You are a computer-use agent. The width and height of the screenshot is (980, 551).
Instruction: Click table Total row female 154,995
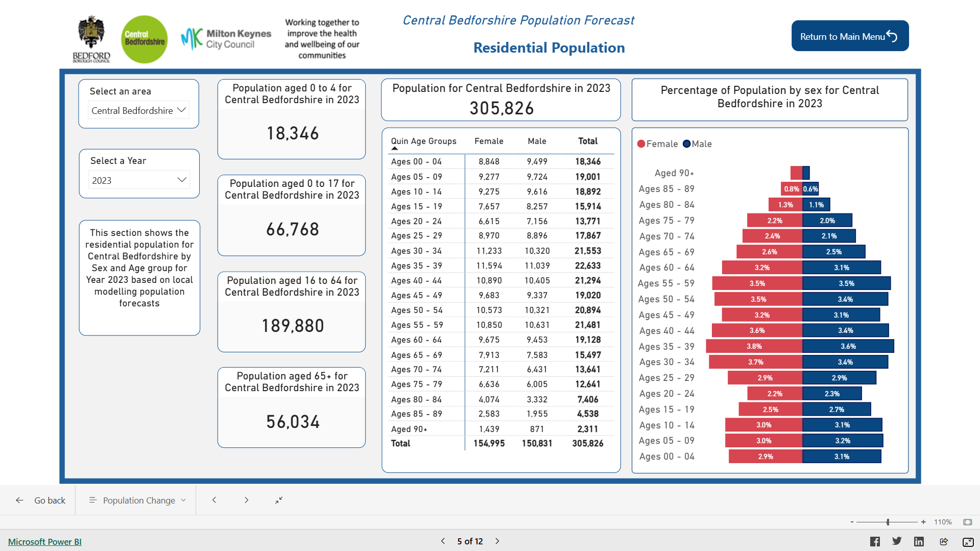[489, 443]
